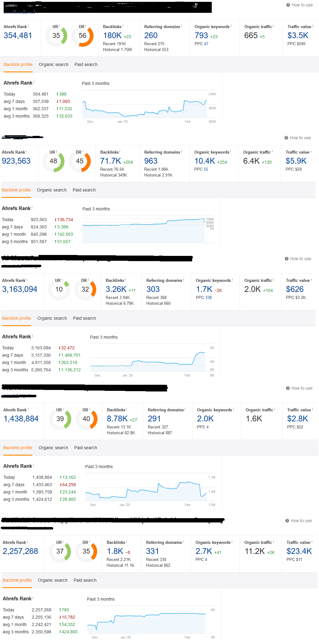Click the info icon beside Organic keywords above 2.7K

click(x=232, y=542)
